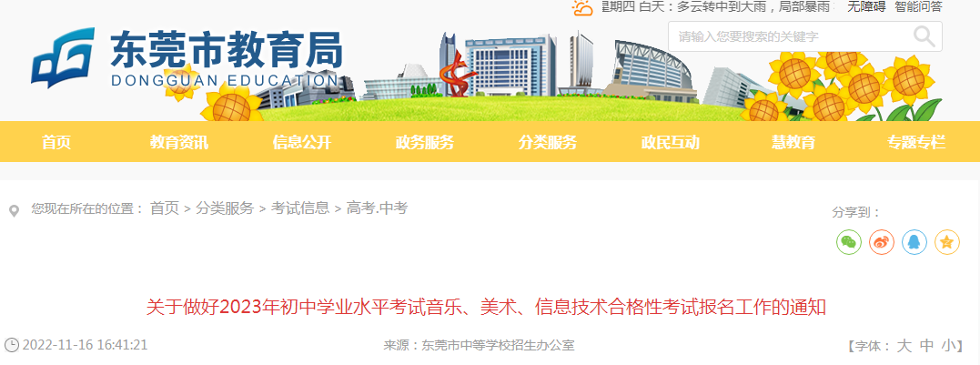Share the article via Weibo icon

881,242
